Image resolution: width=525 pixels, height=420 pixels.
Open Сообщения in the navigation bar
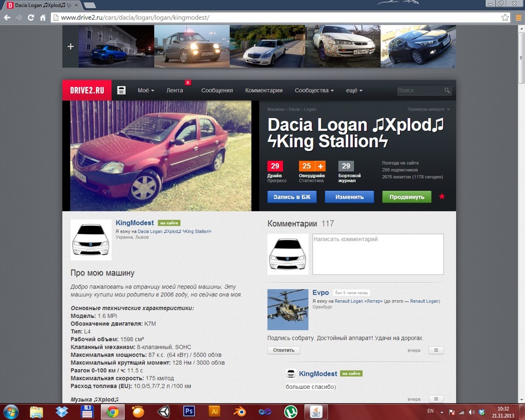217,90
